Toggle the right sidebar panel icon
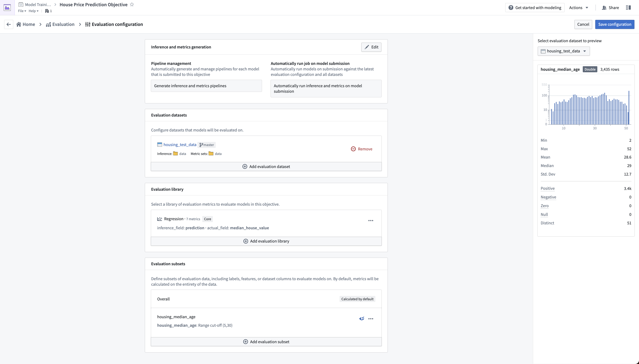 tap(628, 8)
